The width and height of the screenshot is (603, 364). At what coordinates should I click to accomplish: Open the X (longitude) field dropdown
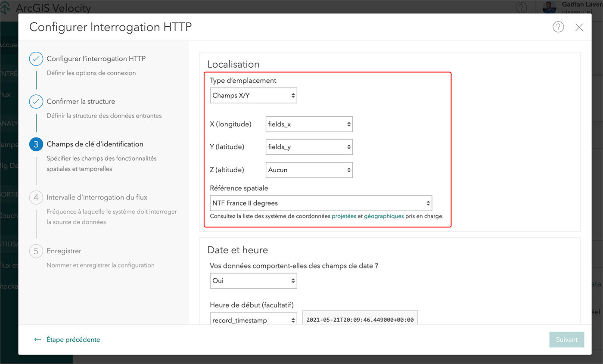pos(309,124)
